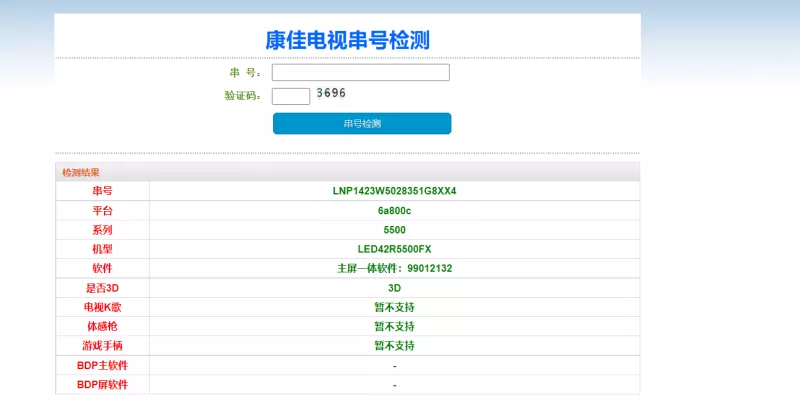Refresh the 3696 captcha image
The image size is (800, 408).
pos(331,93)
